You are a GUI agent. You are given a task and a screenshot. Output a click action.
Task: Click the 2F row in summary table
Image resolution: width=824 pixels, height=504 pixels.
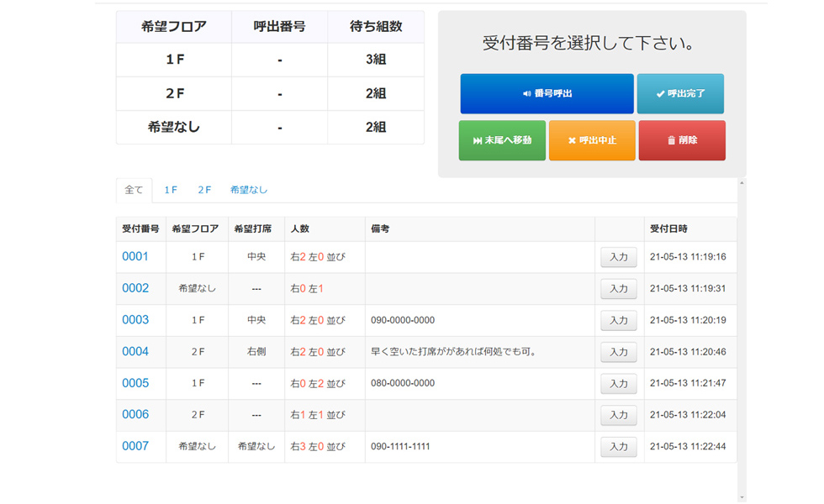click(270, 93)
